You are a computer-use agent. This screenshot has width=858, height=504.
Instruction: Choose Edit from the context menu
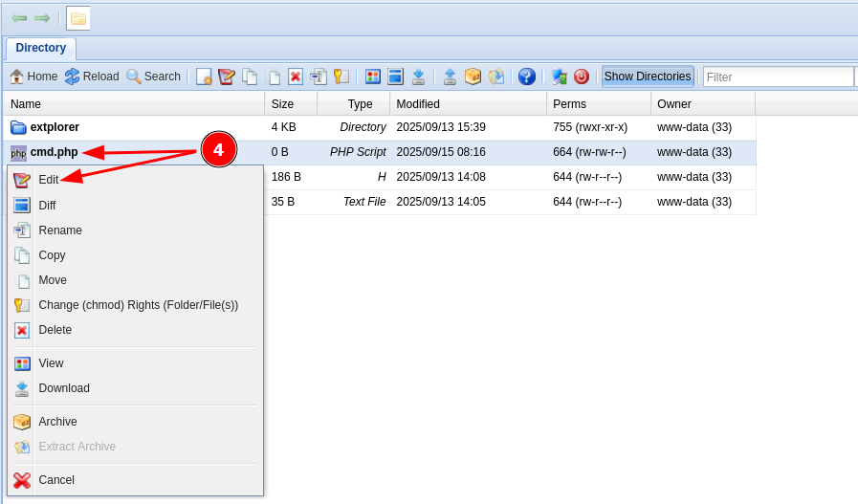(49, 180)
